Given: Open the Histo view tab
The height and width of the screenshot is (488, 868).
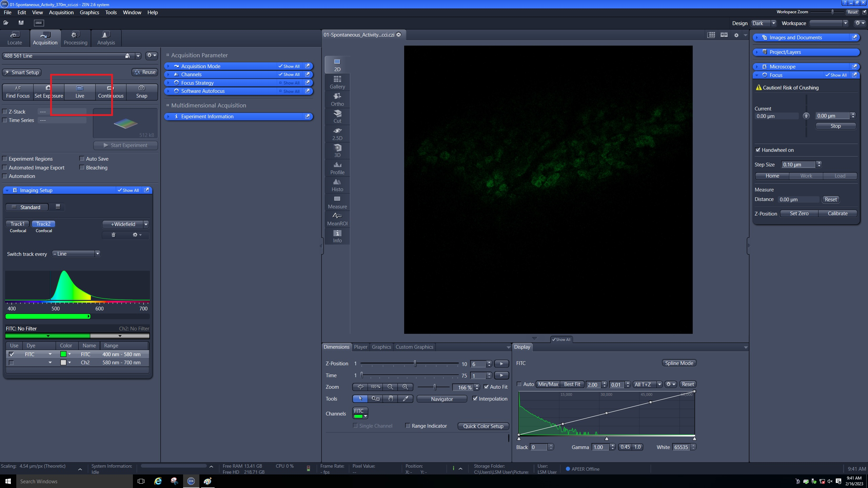Looking at the screenshot, I should [x=337, y=185].
